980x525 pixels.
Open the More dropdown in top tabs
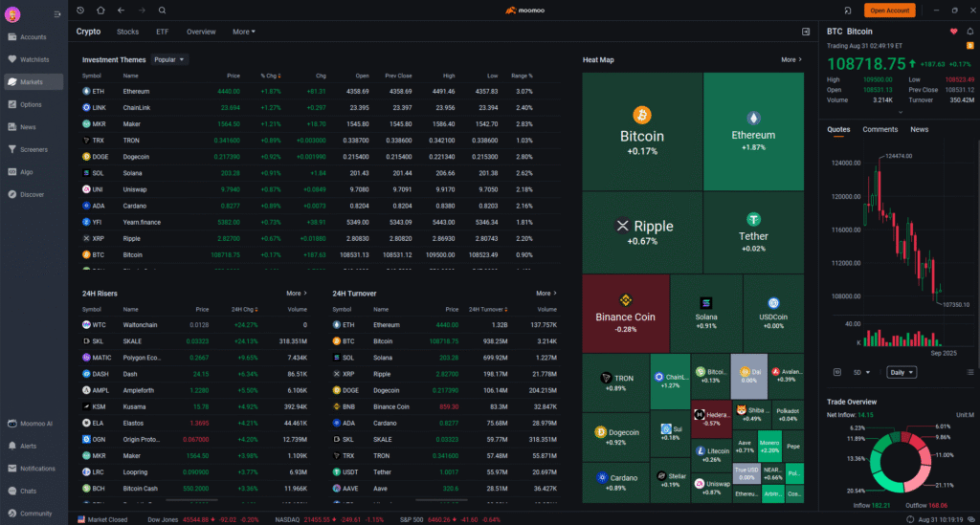244,32
